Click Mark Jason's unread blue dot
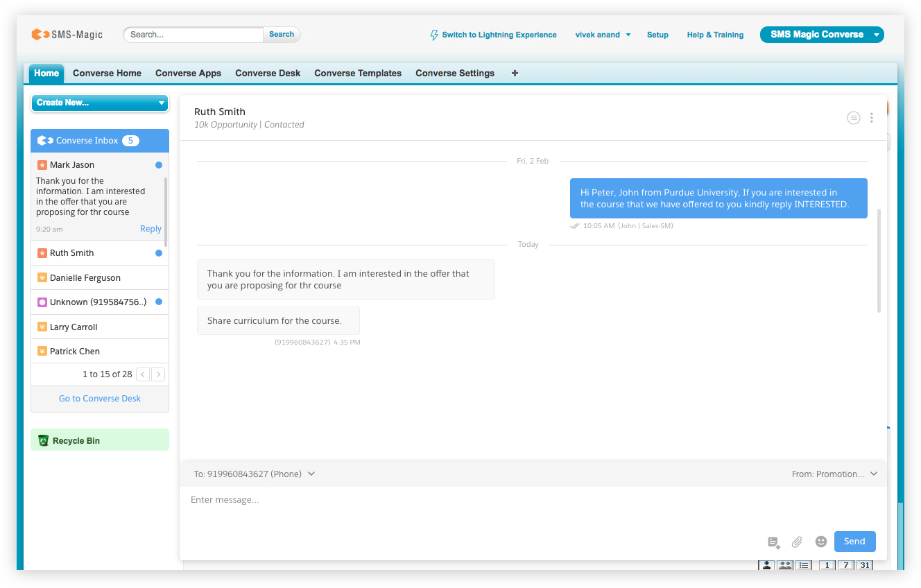921x588 pixels. coord(159,165)
